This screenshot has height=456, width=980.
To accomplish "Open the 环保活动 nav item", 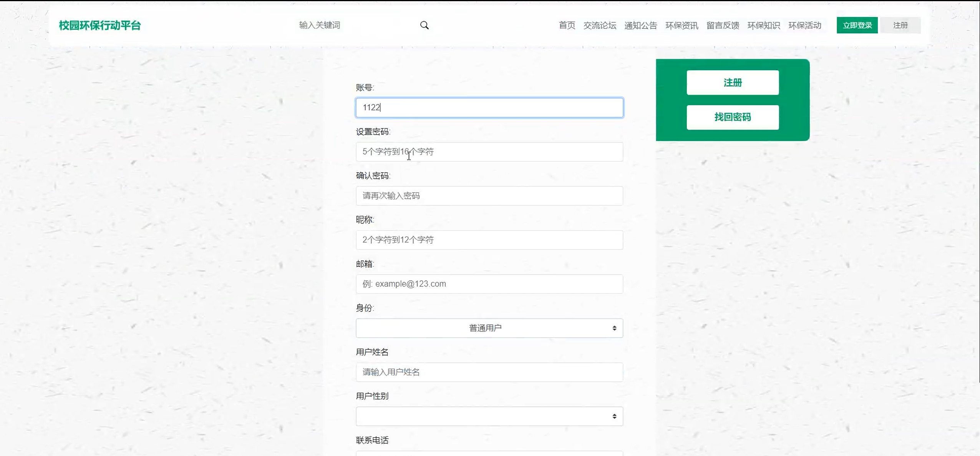I will pos(804,25).
